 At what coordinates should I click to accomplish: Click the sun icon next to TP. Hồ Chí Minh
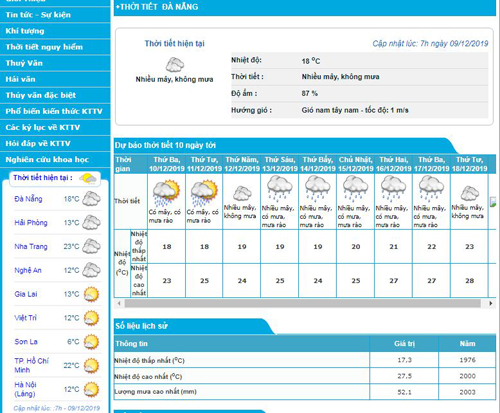click(91, 365)
